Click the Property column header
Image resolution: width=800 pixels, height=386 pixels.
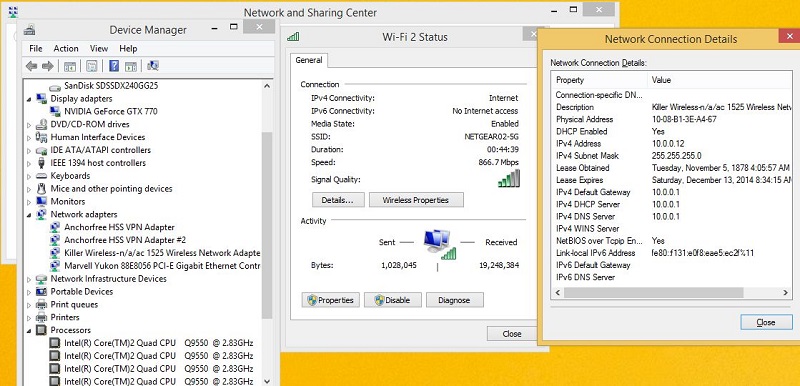coord(599,80)
